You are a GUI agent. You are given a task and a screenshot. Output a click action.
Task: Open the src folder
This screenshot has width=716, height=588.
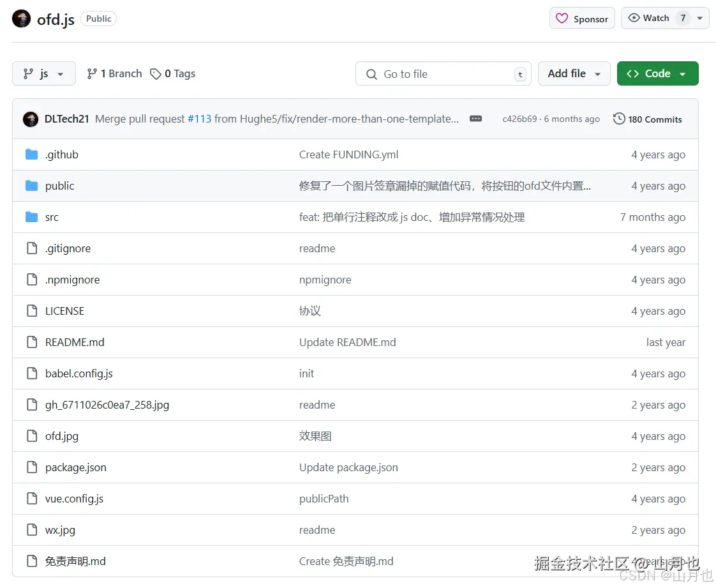click(52, 218)
